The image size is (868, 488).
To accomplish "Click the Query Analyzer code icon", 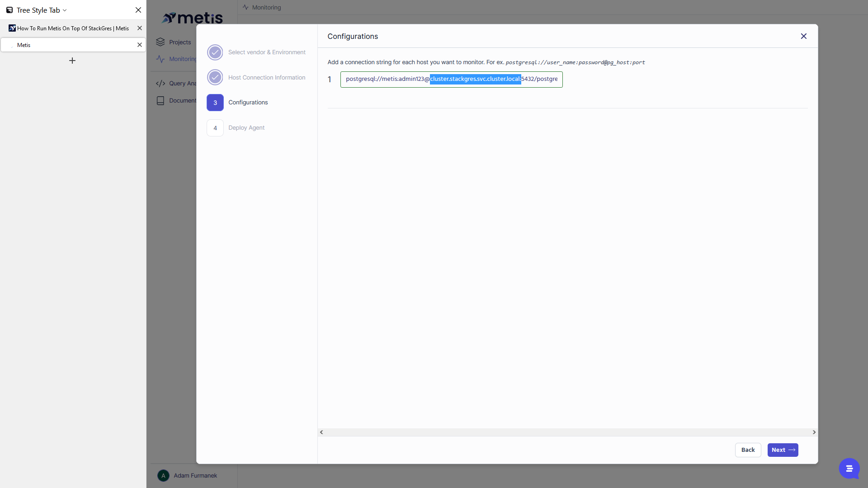I will 160,84.
